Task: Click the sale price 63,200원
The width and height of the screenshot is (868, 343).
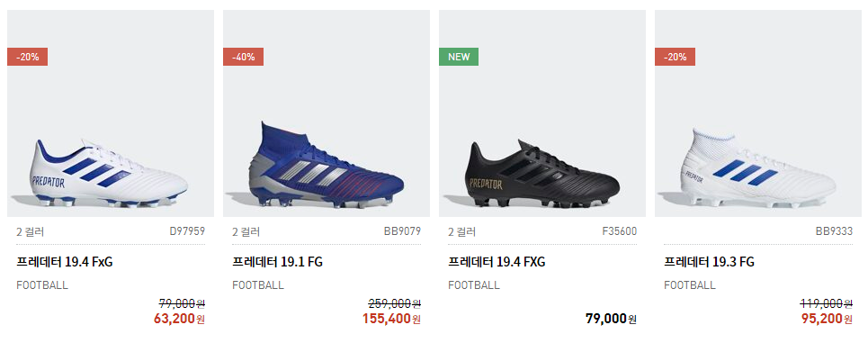Action: [179, 319]
